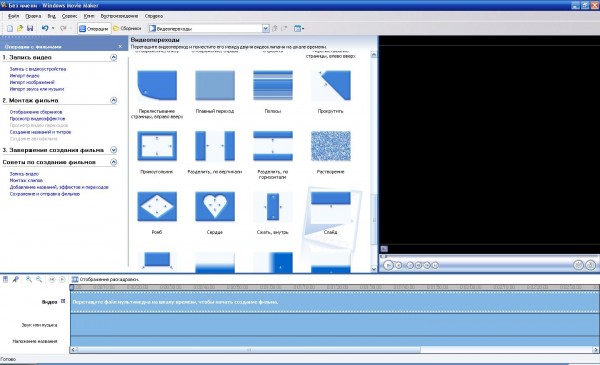Click the timeline horizontal scrollbar thumb
Screen dimensions: 600x365
pyautogui.click(x=248, y=350)
